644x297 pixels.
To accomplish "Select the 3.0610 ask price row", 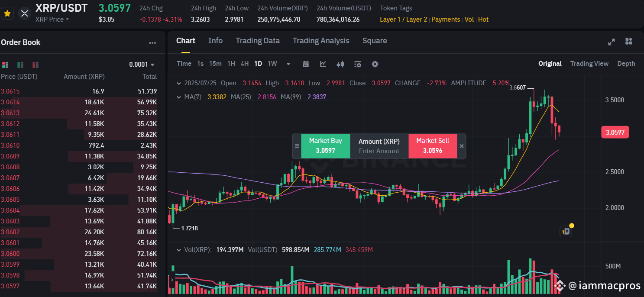I will point(79,145).
